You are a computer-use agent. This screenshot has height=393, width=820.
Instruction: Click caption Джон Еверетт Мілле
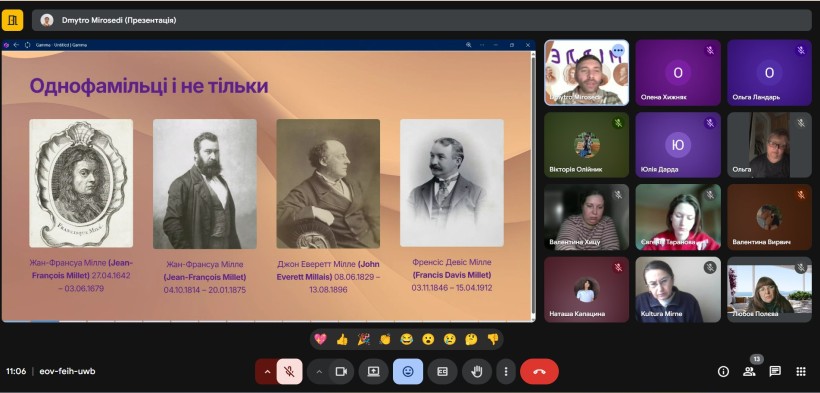point(316,264)
